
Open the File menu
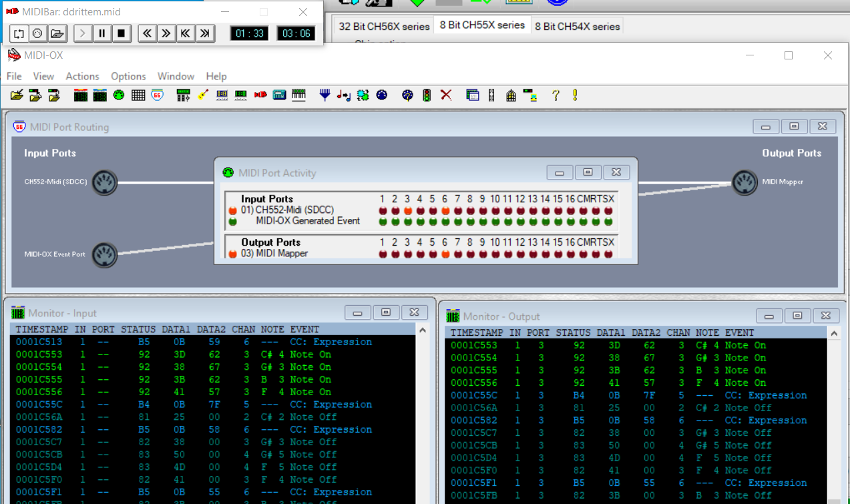click(14, 76)
